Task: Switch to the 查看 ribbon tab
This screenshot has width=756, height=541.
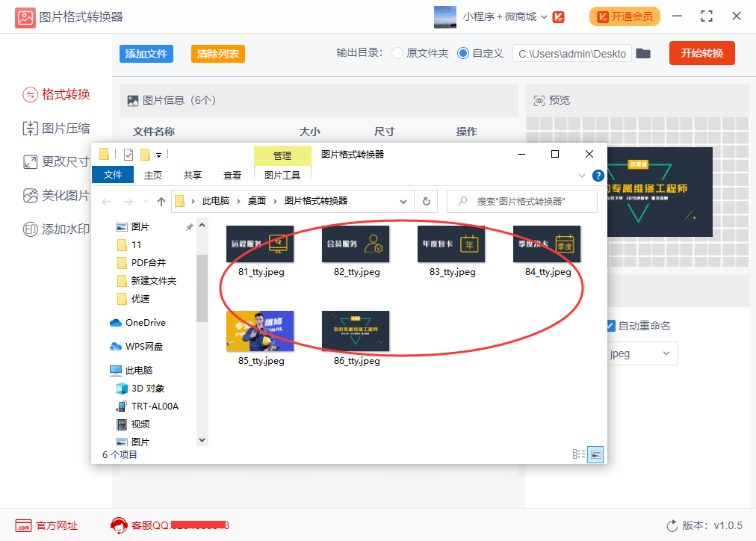Action: (x=232, y=175)
